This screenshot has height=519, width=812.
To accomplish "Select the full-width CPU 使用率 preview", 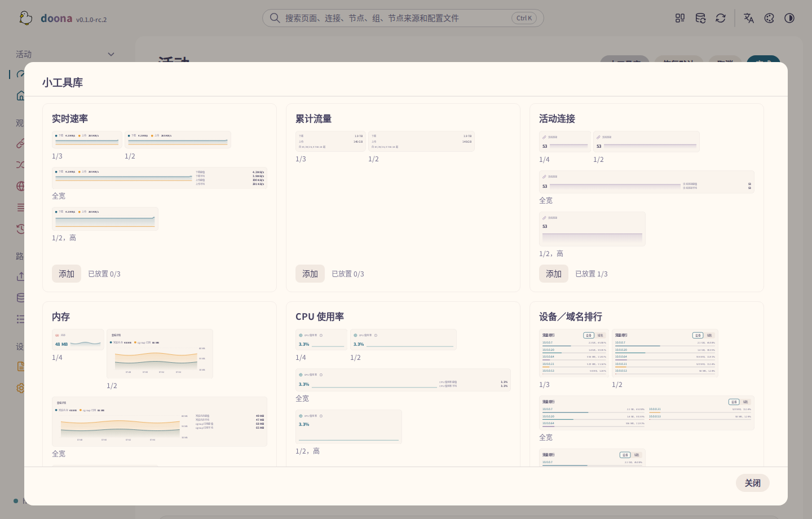I will (403, 380).
